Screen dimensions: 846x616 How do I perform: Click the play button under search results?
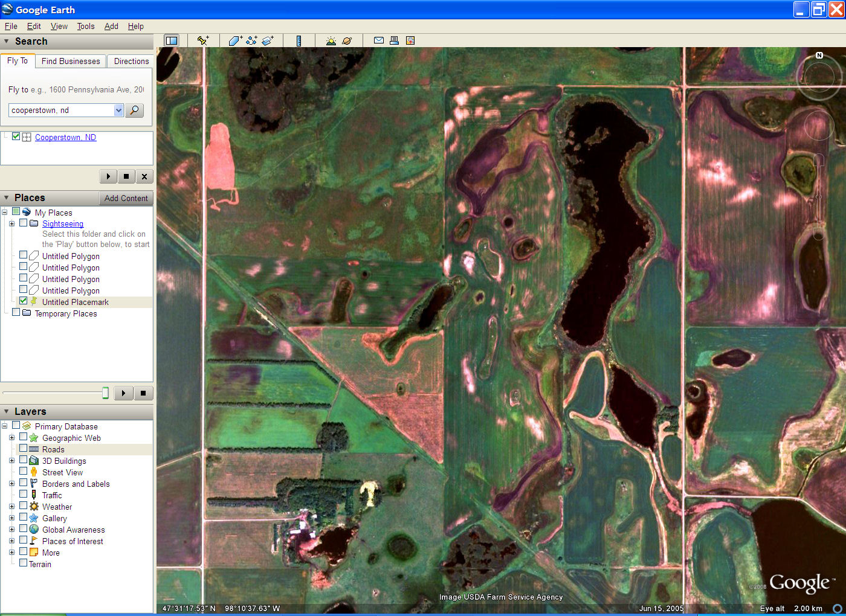[108, 176]
